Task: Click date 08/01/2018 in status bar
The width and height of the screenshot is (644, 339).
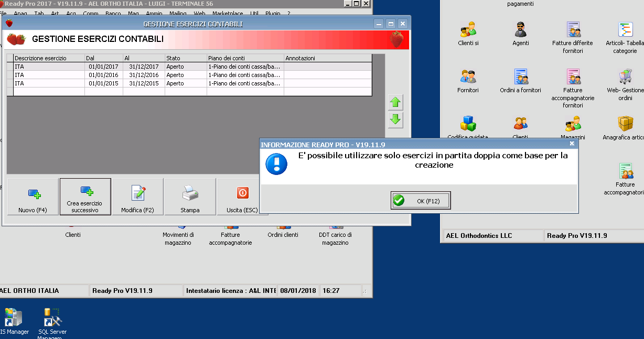Action: click(x=298, y=290)
